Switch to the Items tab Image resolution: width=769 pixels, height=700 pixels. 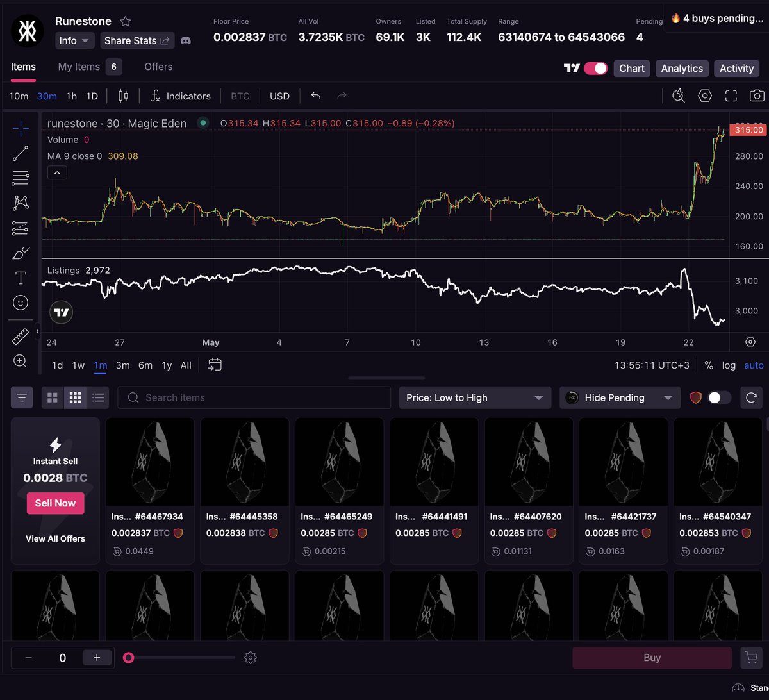(23, 67)
